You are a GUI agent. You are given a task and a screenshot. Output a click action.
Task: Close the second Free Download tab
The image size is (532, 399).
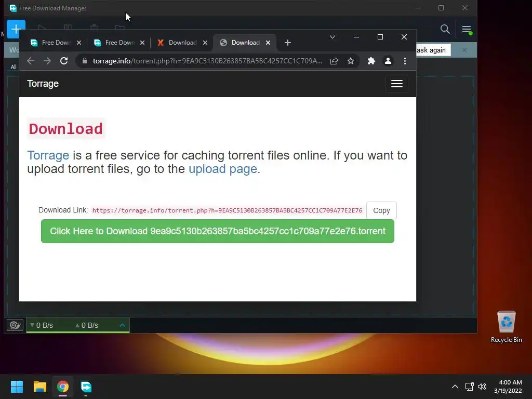tap(142, 43)
